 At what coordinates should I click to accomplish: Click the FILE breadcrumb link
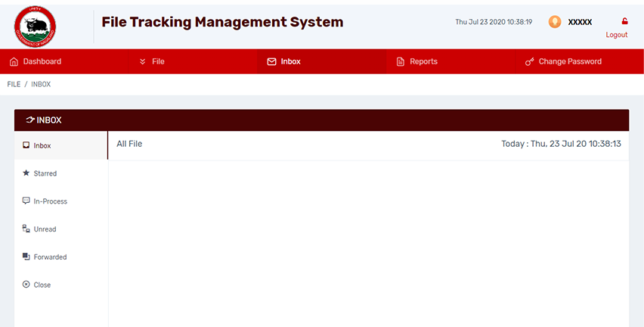click(14, 84)
